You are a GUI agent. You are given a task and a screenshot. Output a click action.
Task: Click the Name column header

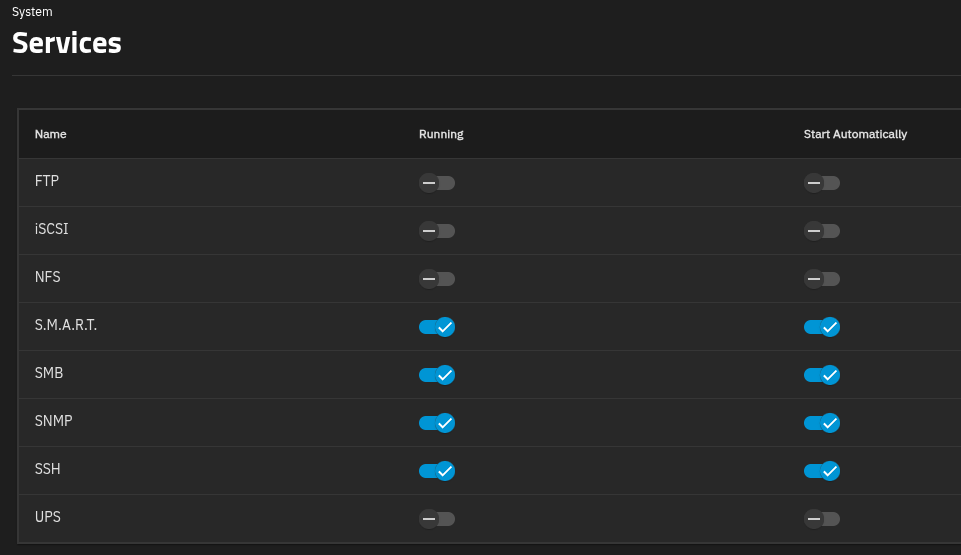(x=50, y=134)
